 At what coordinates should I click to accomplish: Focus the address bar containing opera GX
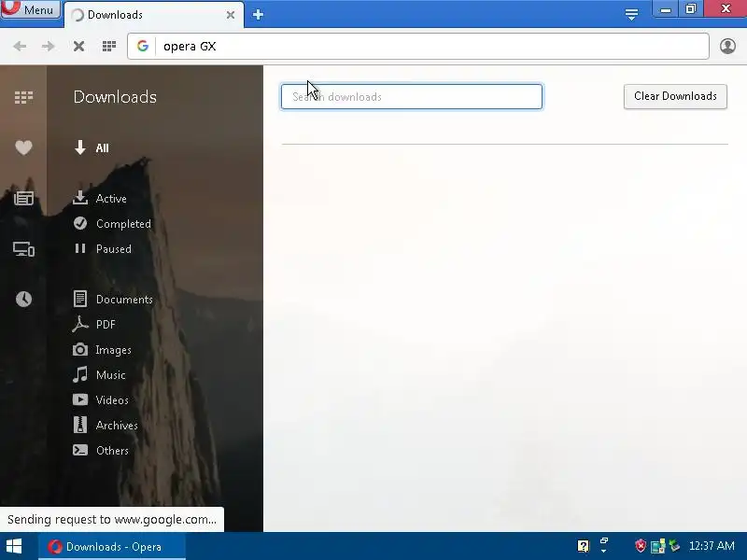(417, 46)
